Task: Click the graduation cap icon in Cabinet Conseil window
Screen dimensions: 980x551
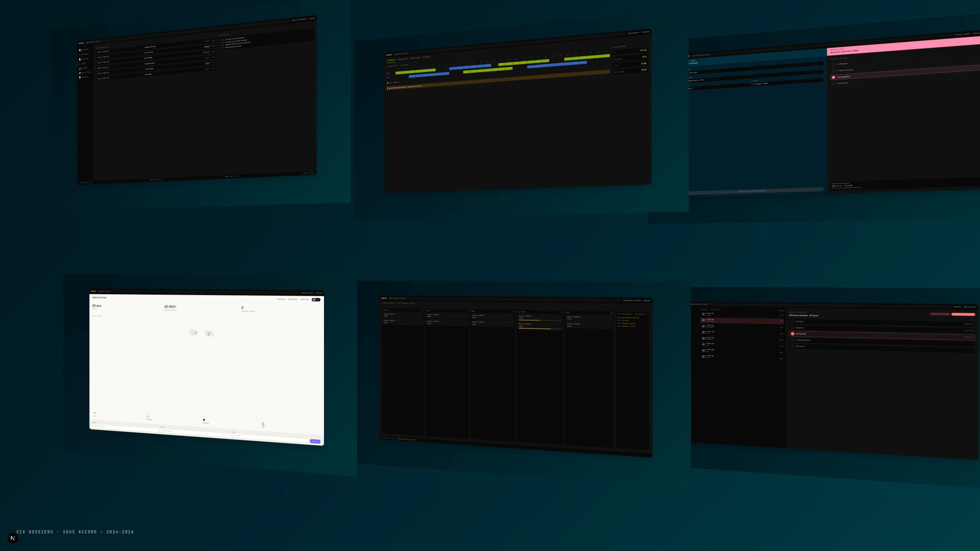Action: [x=204, y=420]
